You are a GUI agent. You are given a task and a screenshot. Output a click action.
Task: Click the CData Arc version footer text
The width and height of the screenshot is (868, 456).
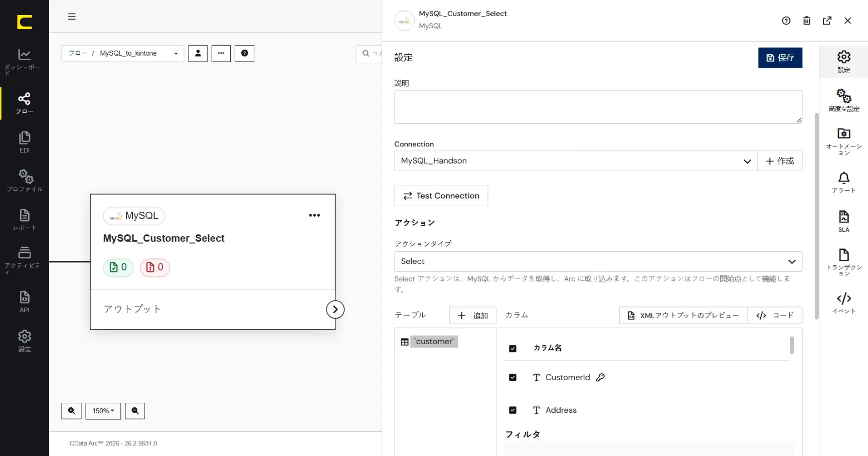tap(113, 443)
